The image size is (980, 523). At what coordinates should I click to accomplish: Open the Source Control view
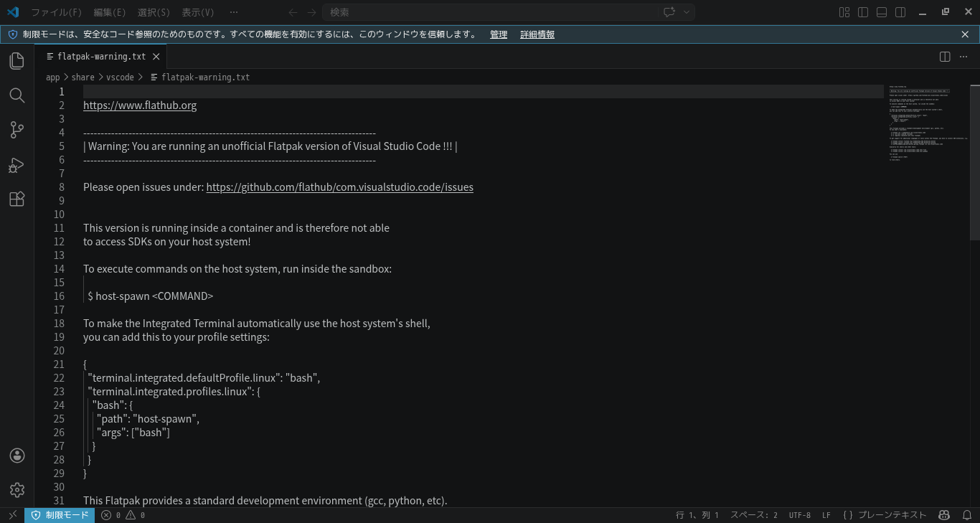[17, 130]
